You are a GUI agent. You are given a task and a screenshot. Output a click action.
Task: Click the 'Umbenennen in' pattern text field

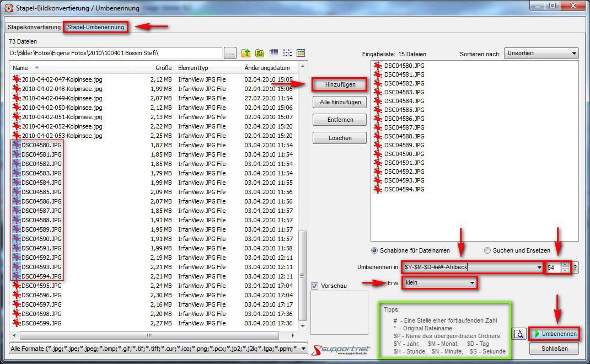coord(469,267)
